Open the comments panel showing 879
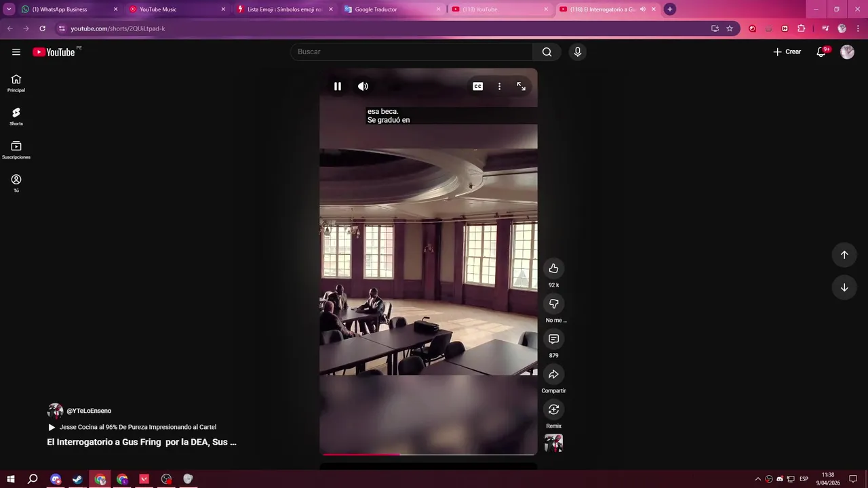Viewport: 868px width, 488px height. pos(554,339)
